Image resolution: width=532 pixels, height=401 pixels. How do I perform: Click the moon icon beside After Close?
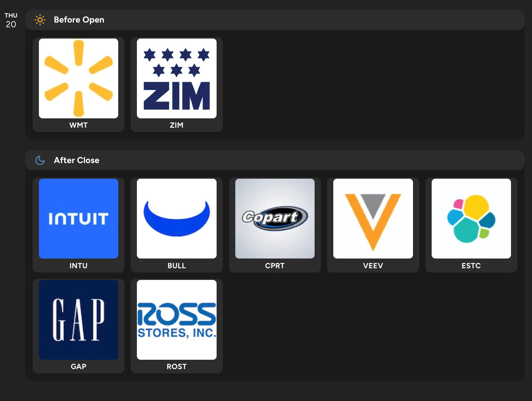40,160
